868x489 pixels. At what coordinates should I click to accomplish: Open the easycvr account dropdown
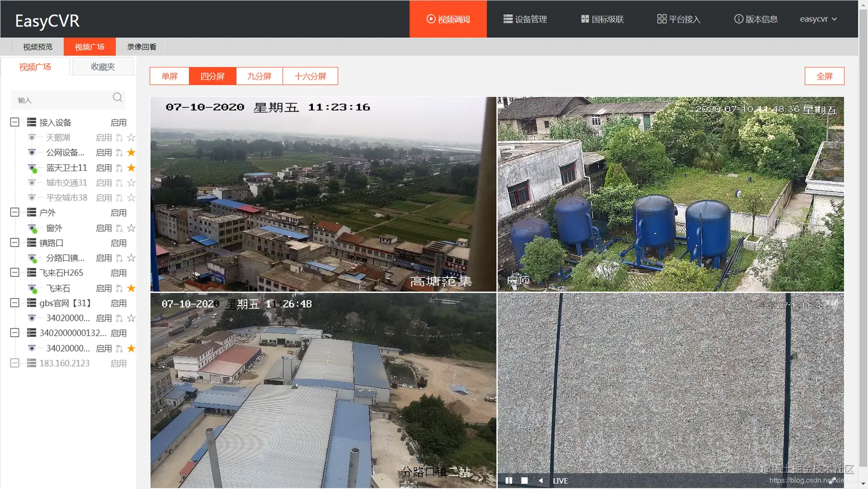coord(818,18)
